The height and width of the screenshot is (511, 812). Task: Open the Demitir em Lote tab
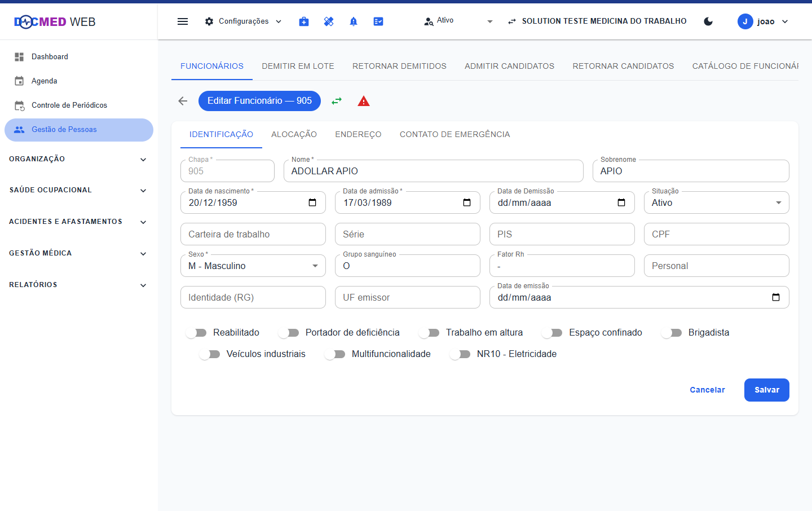(x=298, y=66)
